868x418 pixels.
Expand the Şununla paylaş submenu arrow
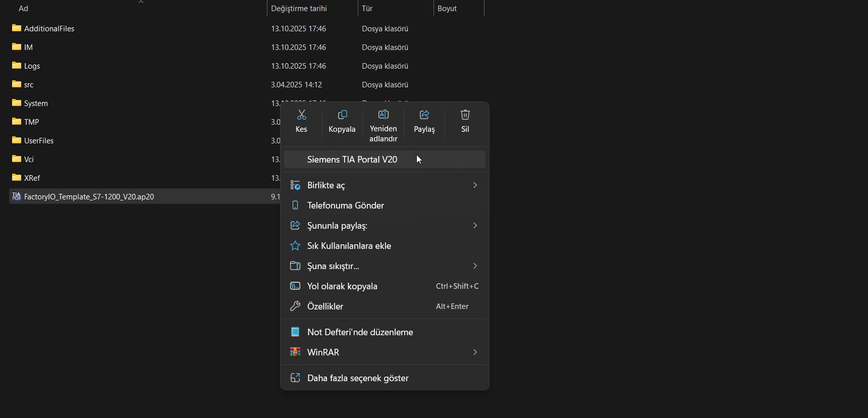pos(475,226)
